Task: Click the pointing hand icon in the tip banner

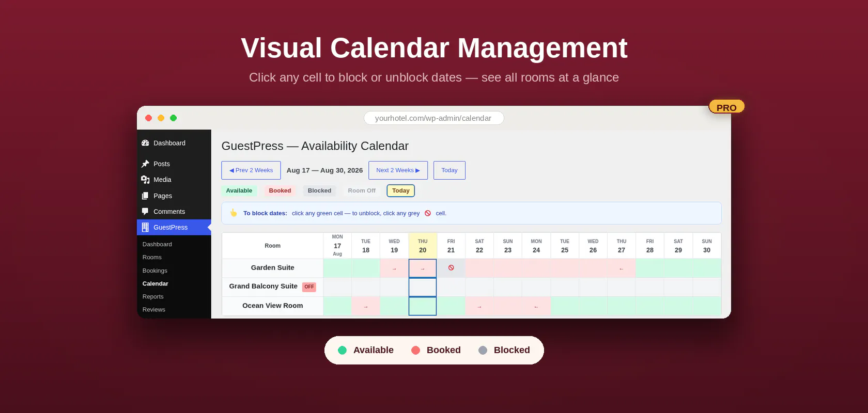Action: 234,213
